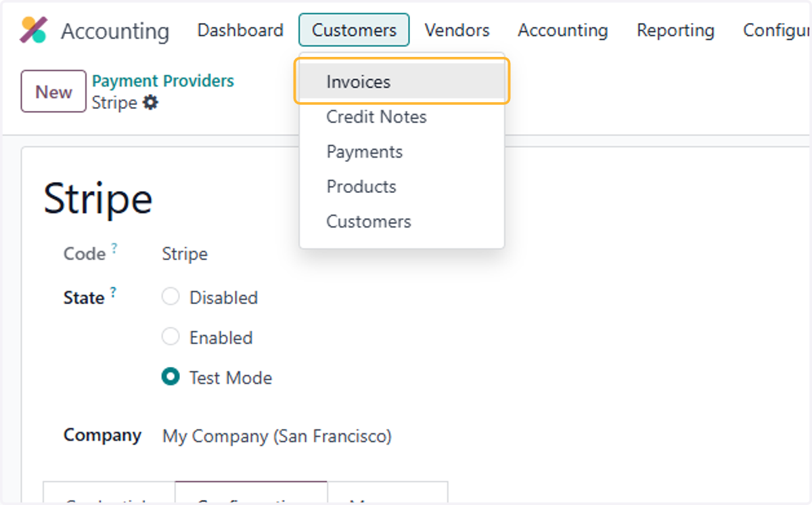Viewport: 812px width, 505px height.
Task: Choose Customers entry in the dropdown list
Action: pyautogui.click(x=402, y=221)
